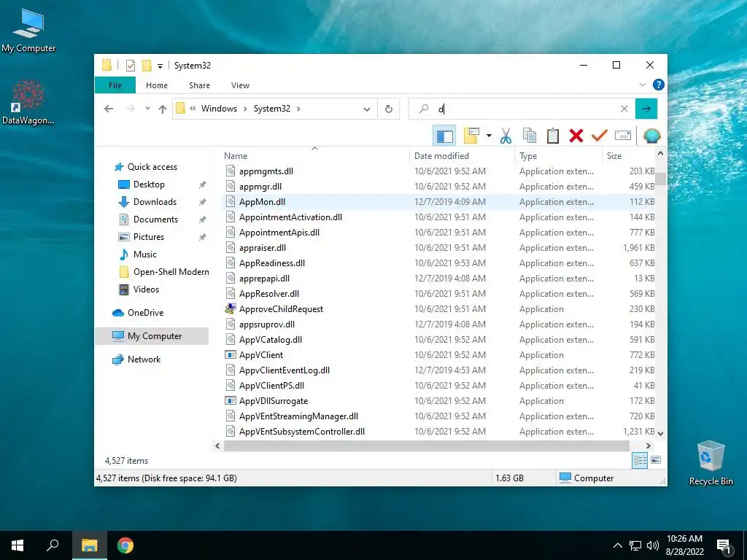Clear the search box with X

pos(624,109)
